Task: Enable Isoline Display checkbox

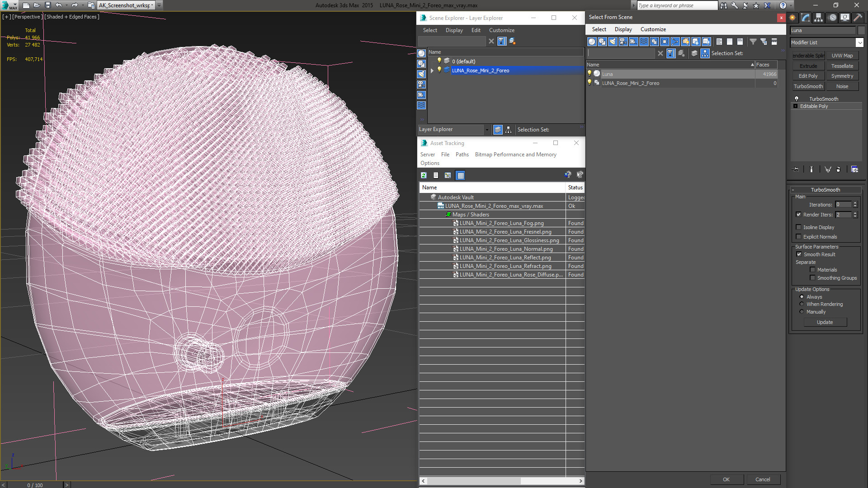Action: point(799,227)
